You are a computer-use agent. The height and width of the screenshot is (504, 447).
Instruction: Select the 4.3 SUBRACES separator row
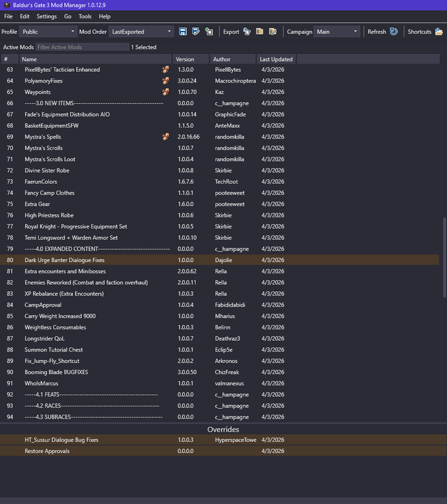click(x=220, y=417)
